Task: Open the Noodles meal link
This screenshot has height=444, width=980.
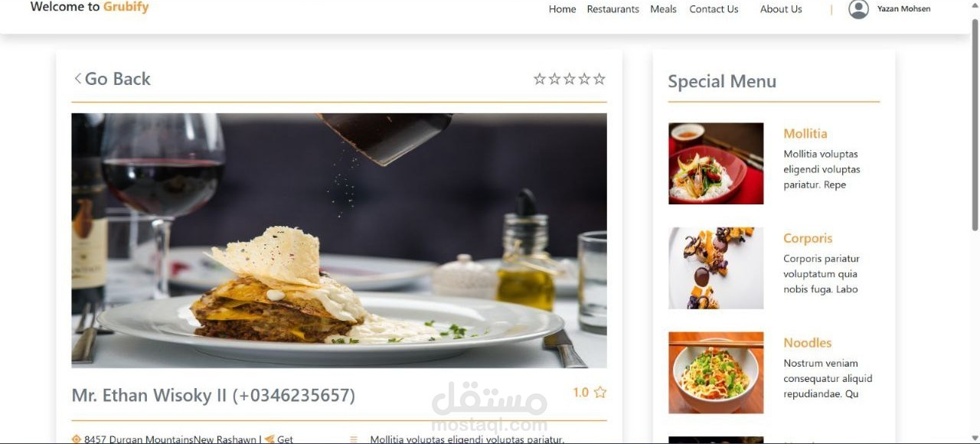Action: 807,343
